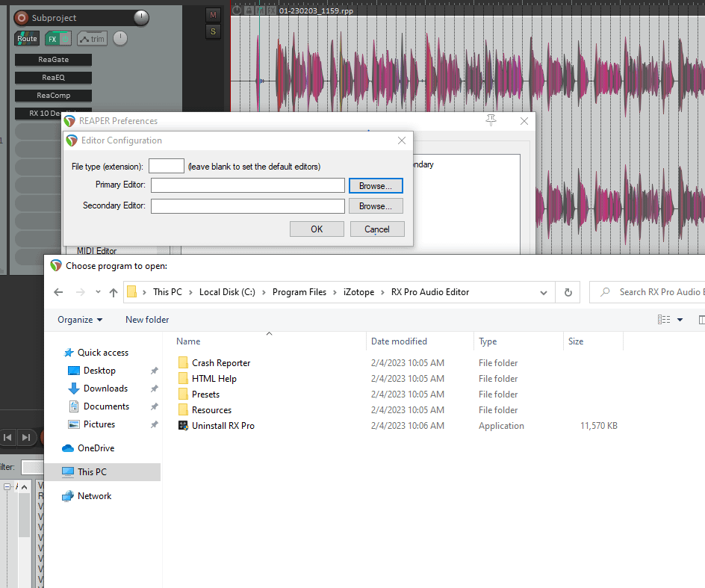Sort by Date modified column

point(399,341)
